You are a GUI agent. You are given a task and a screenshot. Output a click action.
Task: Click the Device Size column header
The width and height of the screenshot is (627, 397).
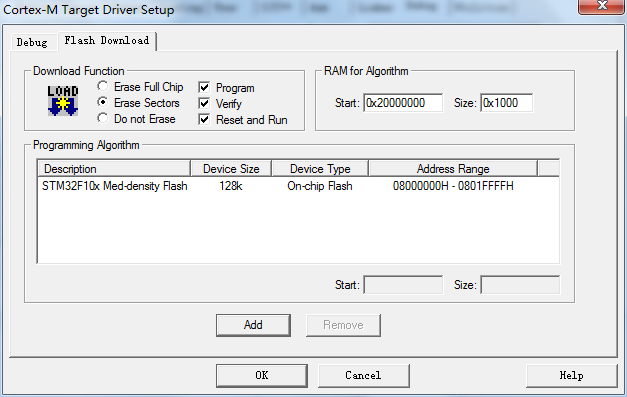coord(231,169)
